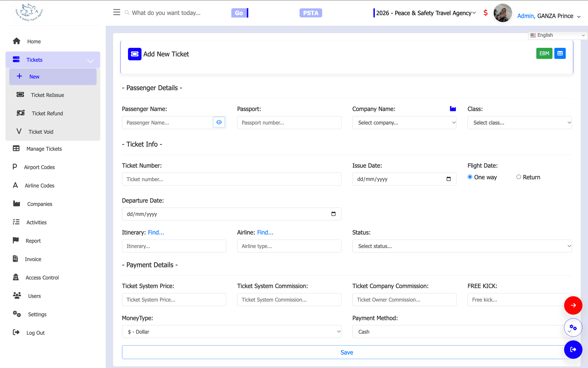The height and width of the screenshot is (368, 588).
Task: Open the Select company dropdown
Action: 404,123
